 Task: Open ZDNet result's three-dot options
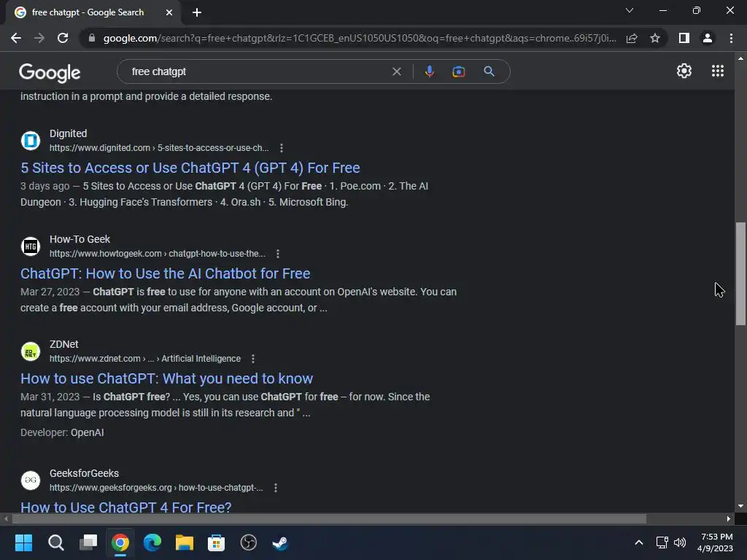coord(253,359)
